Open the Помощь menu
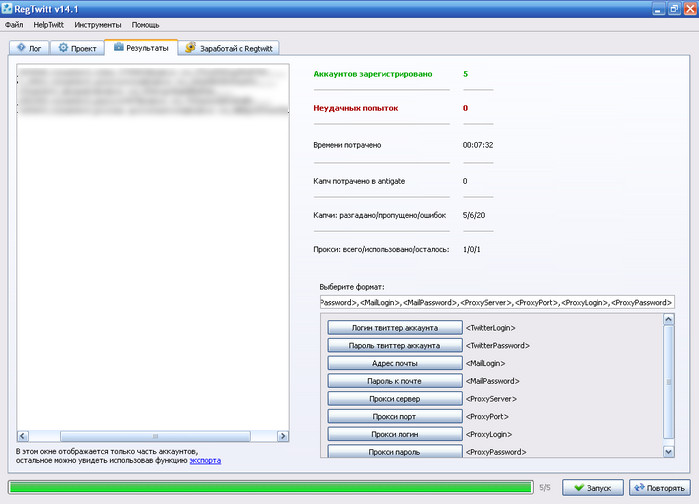This screenshot has height=504, width=699. [x=145, y=25]
